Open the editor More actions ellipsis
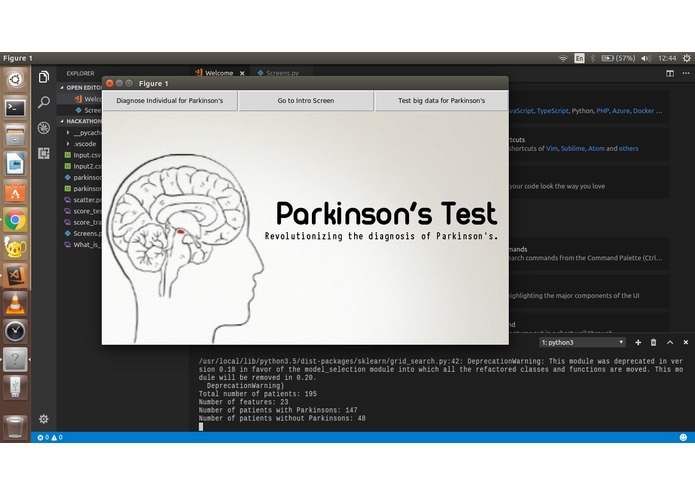The width and height of the screenshot is (695, 494). tap(686, 73)
